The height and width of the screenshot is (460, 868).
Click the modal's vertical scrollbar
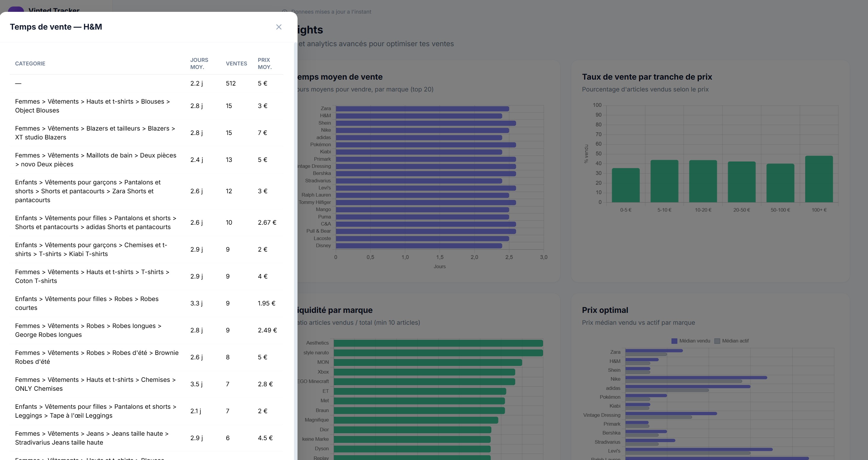click(295, 251)
